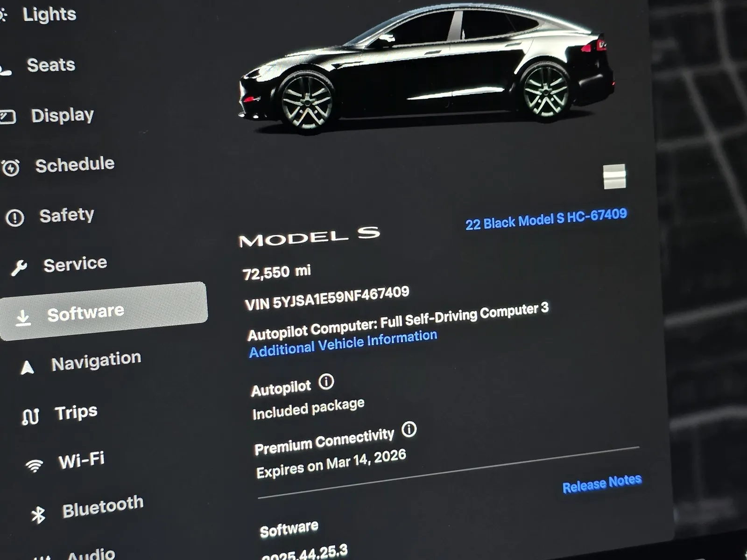Open the Schedule panel
The image size is (747, 560).
pyautogui.click(x=75, y=164)
